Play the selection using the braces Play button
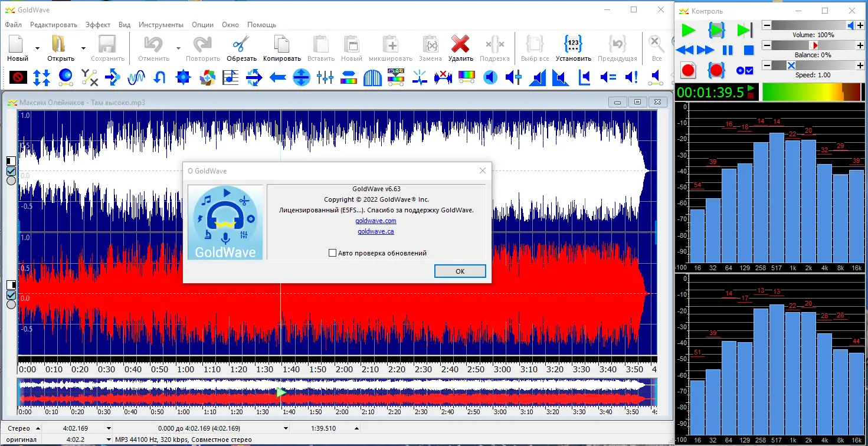 coord(716,30)
